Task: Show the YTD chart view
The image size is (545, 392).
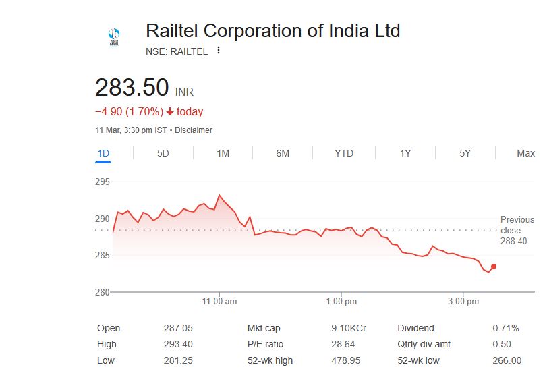Action: pos(344,153)
